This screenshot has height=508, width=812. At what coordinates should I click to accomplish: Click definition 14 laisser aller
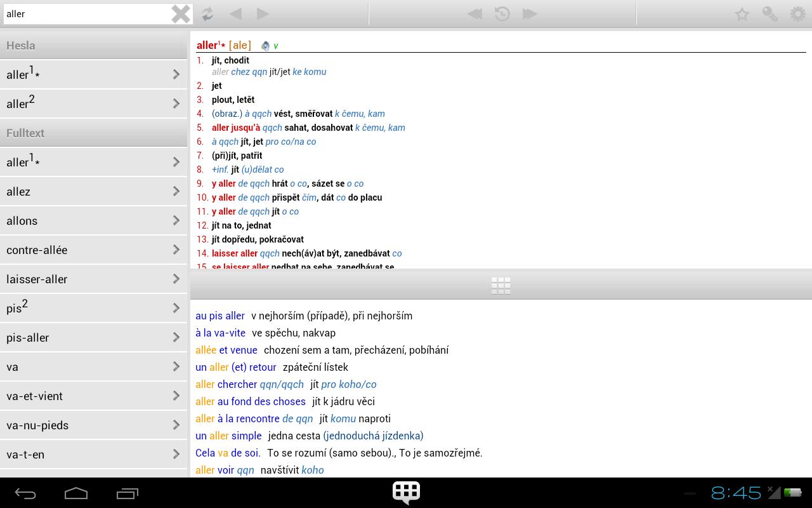tap(235, 253)
